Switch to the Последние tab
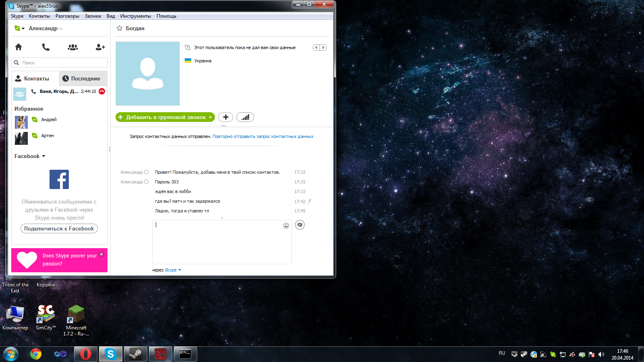The width and height of the screenshot is (644, 362). (x=83, y=78)
